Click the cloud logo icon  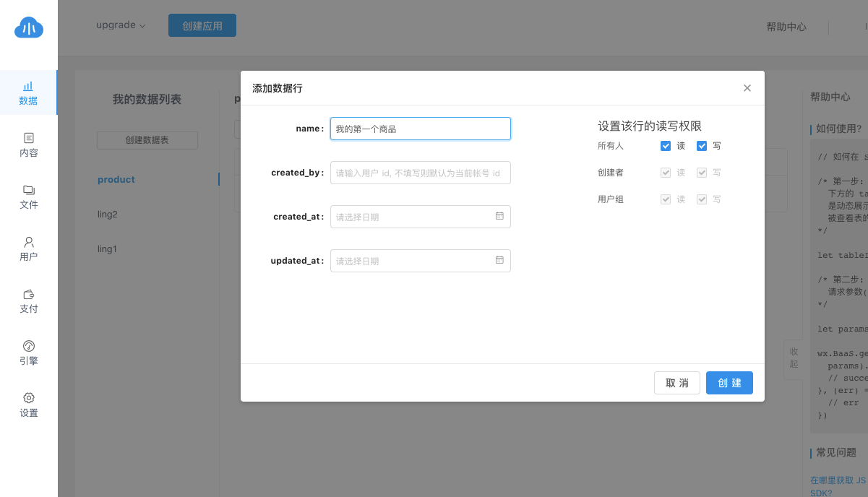point(29,28)
